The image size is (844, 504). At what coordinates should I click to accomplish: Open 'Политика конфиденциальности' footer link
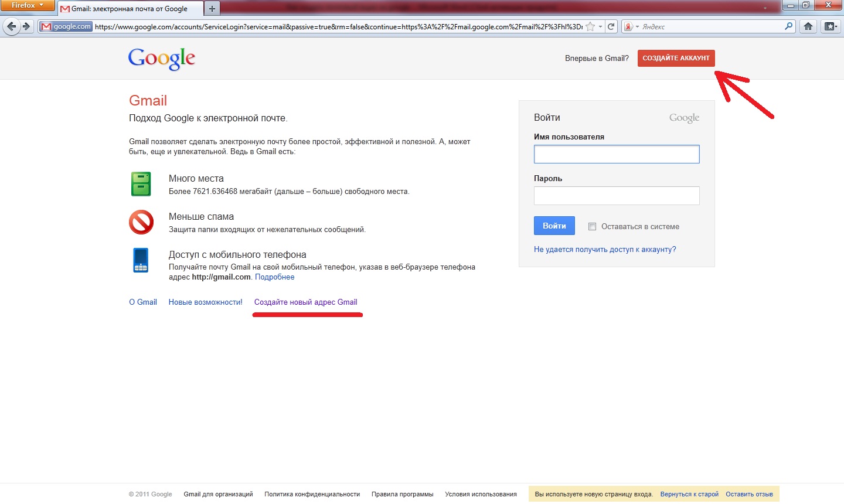pos(312,494)
